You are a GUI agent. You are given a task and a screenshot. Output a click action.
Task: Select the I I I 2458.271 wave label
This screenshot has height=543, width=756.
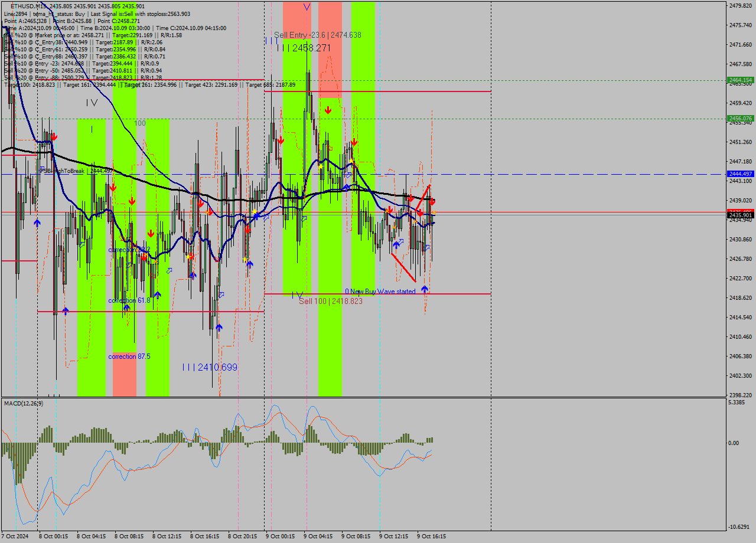click(x=304, y=47)
